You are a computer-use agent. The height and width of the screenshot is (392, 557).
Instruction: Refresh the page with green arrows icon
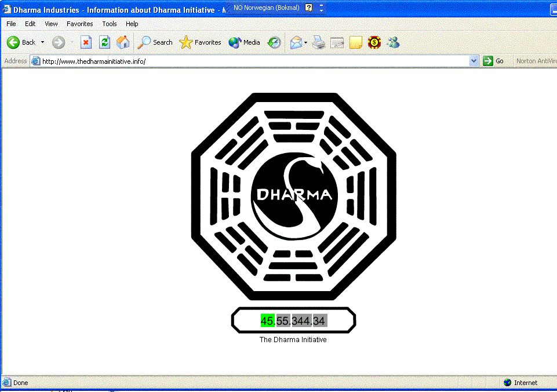click(x=104, y=42)
